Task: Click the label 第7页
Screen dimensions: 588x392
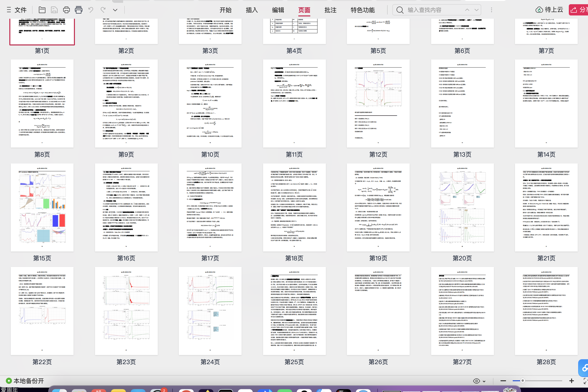Action: pyautogui.click(x=546, y=51)
